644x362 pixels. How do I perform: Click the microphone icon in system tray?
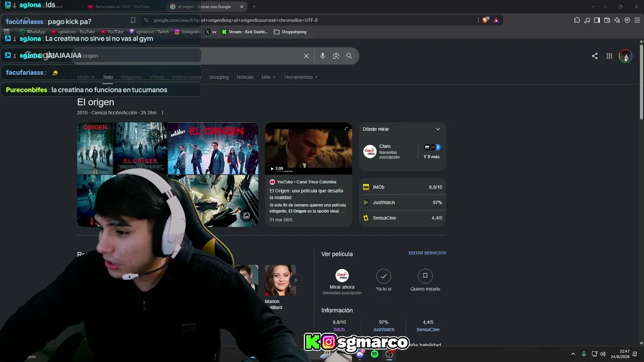tap(584, 354)
